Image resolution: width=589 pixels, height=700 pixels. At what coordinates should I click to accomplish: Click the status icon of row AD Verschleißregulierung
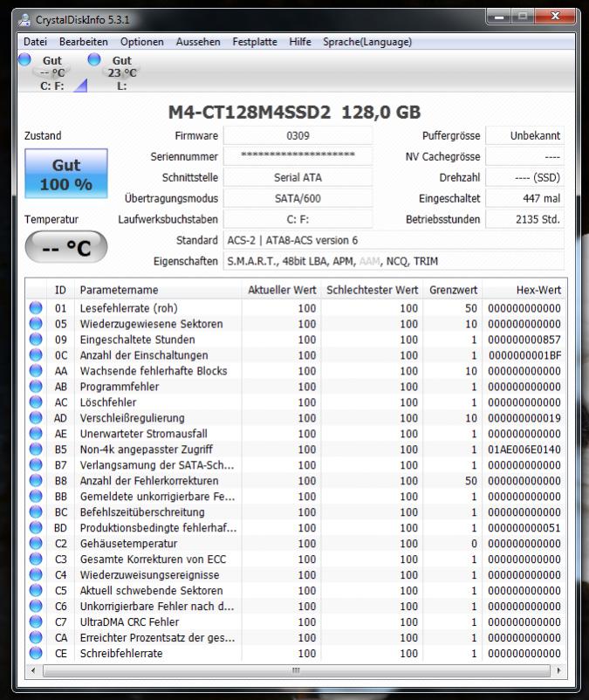pyautogui.click(x=36, y=417)
